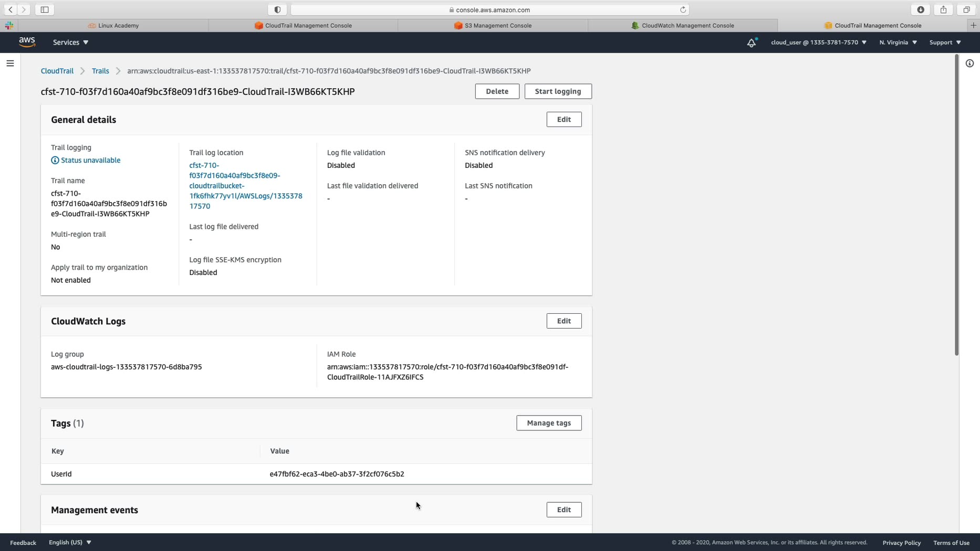Click the page vertical scrollbar

(956, 205)
